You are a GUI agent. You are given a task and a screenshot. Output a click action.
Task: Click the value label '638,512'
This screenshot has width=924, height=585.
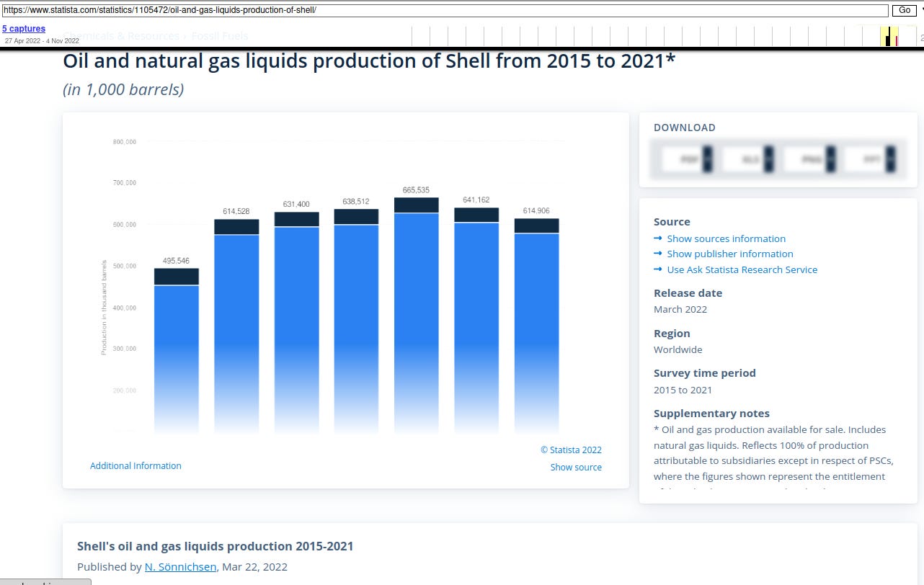pyautogui.click(x=356, y=202)
